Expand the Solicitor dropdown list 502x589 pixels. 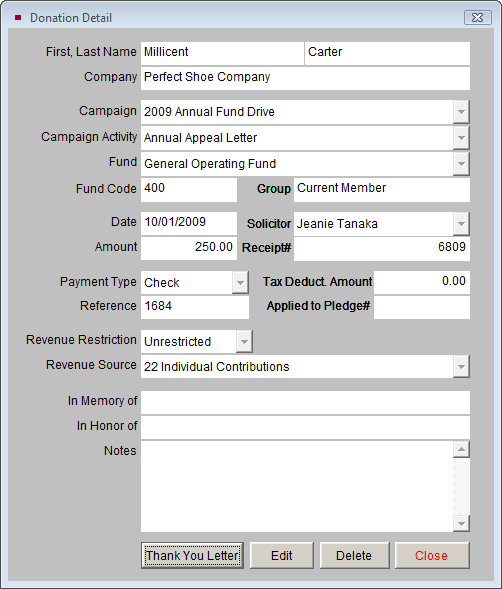(x=461, y=224)
